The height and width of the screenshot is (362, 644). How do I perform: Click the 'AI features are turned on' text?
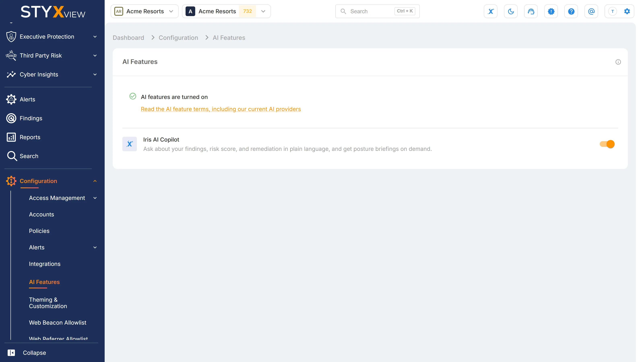(174, 97)
